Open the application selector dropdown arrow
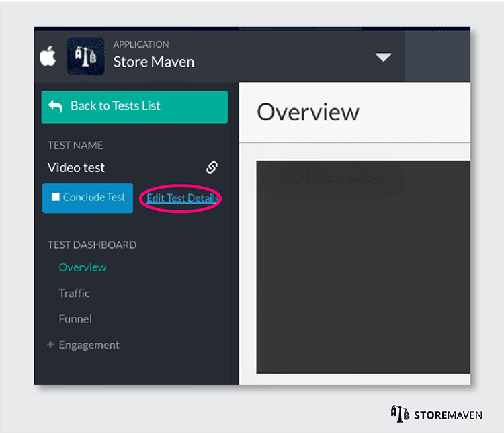Image resolution: width=504 pixels, height=434 pixels. click(x=383, y=58)
